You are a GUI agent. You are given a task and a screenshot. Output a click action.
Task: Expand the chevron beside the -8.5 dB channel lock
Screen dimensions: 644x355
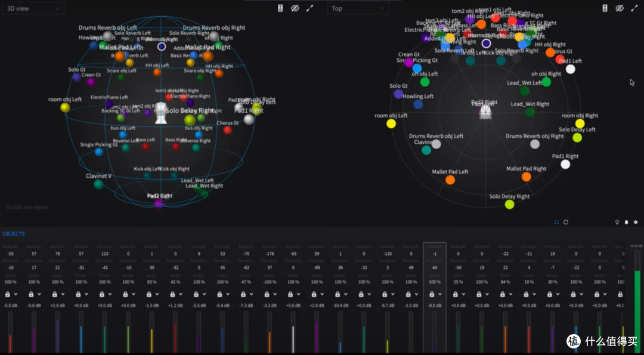pos(440,295)
